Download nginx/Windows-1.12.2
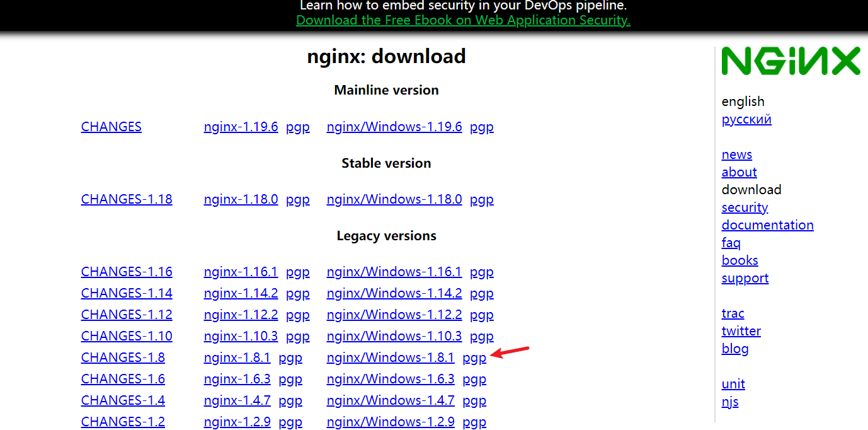Image resolution: width=868 pixels, height=430 pixels. 394,315
